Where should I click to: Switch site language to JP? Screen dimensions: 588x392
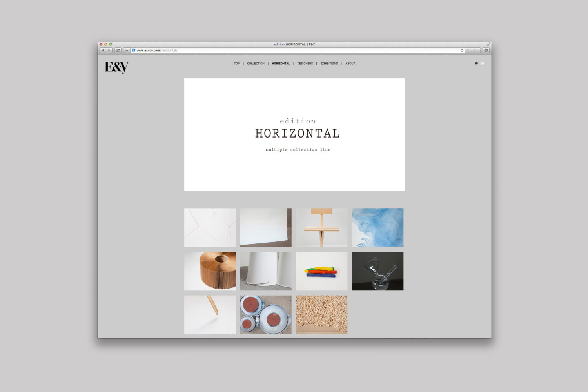(x=476, y=64)
